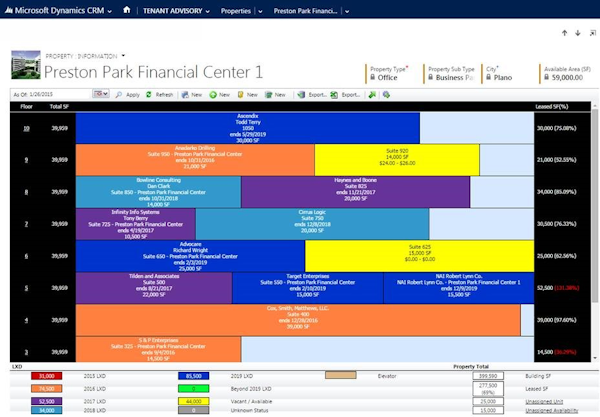Click the Excel Export icon

(334, 94)
